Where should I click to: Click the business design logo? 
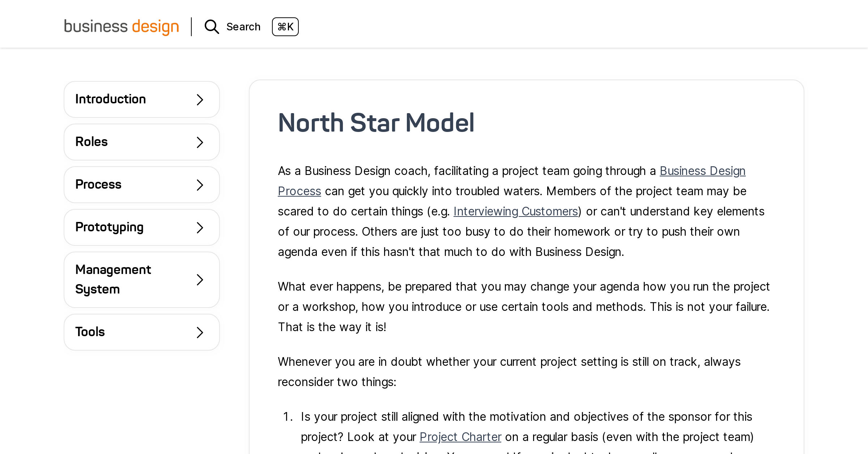click(x=121, y=26)
